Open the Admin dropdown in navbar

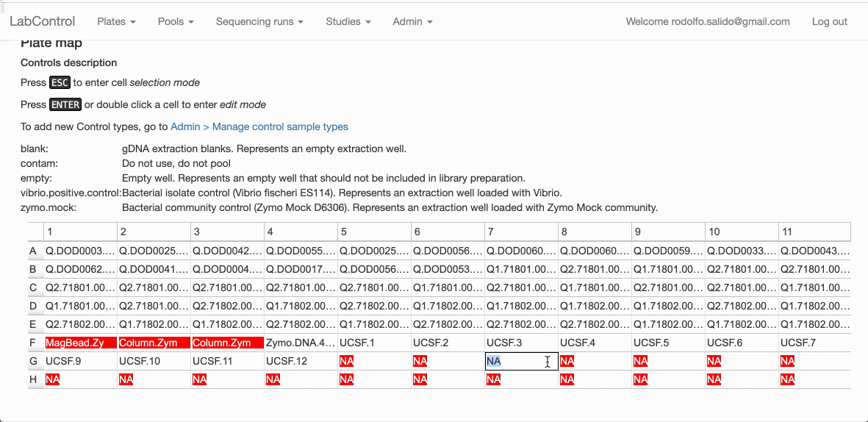pos(412,21)
